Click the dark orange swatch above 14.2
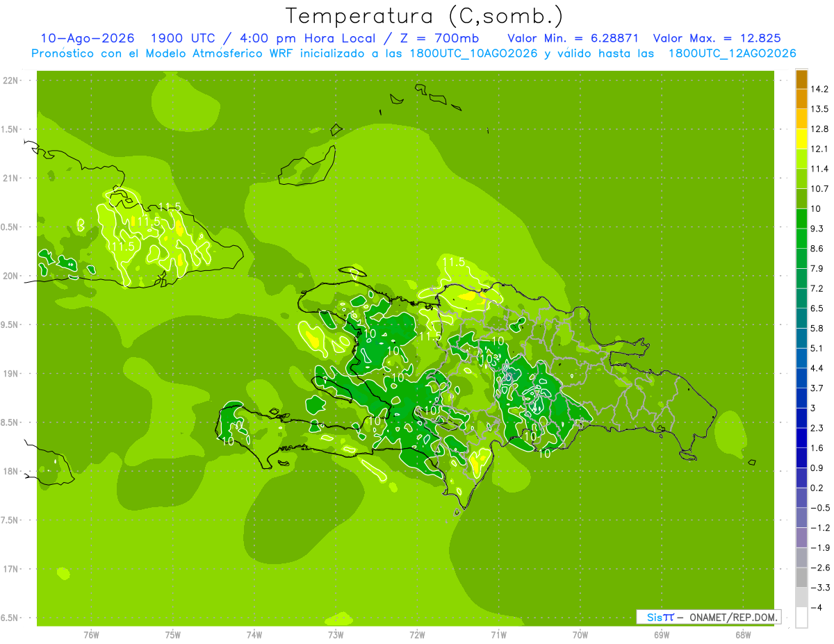Screen dimensions: 834x644 tap(801, 79)
